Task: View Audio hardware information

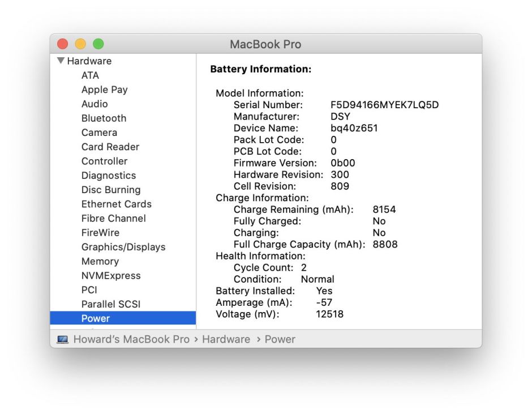Action: click(95, 104)
